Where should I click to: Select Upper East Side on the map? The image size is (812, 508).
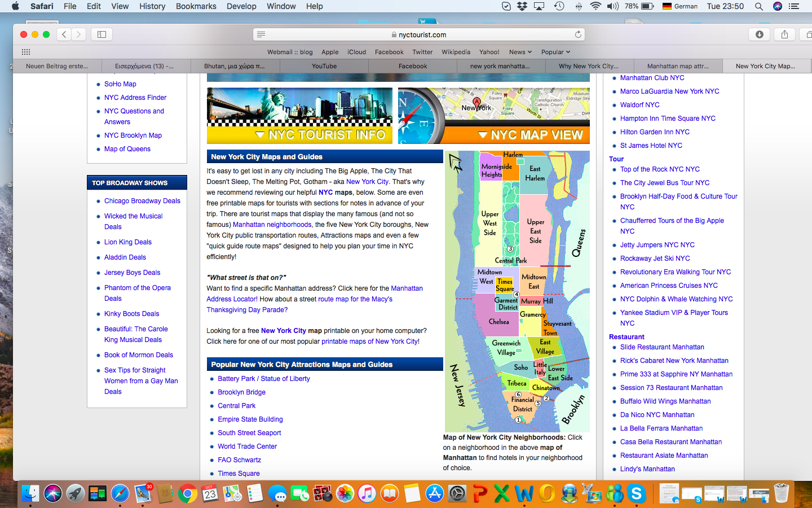tap(536, 231)
